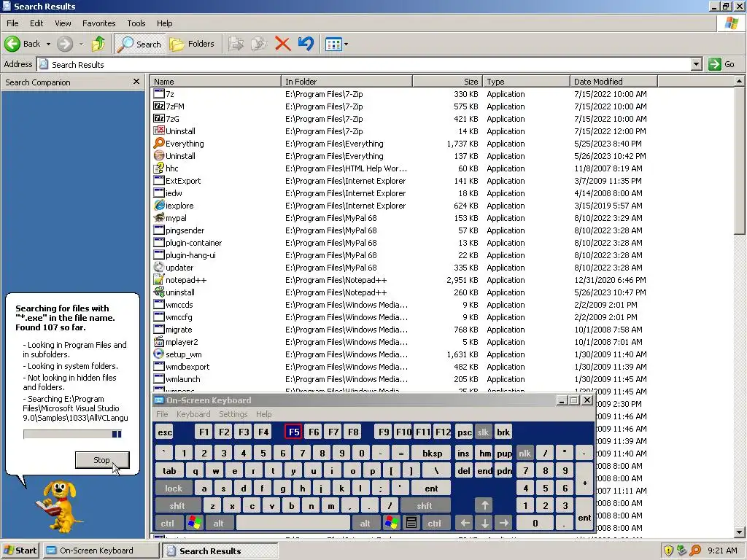Toggle the lock (Caps Lock) key

(174, 488)
